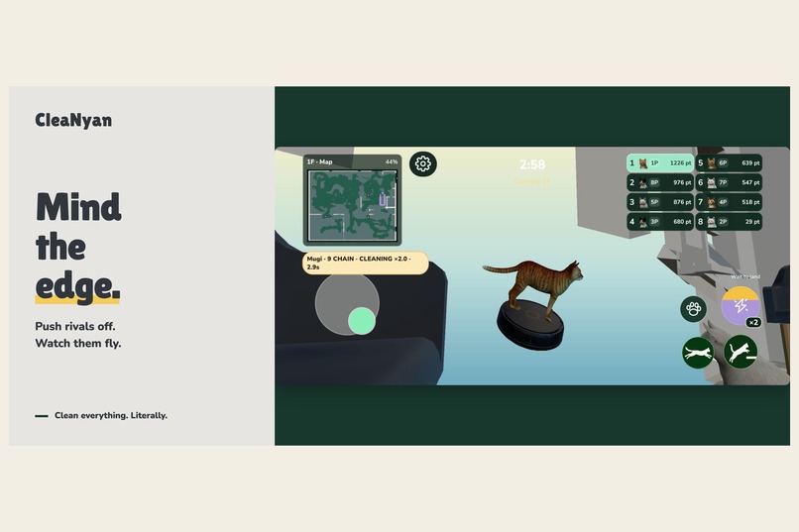The image size is (799, 532).
Task: Click the 7P cat avatar icon
Action: tap(712, 182)
